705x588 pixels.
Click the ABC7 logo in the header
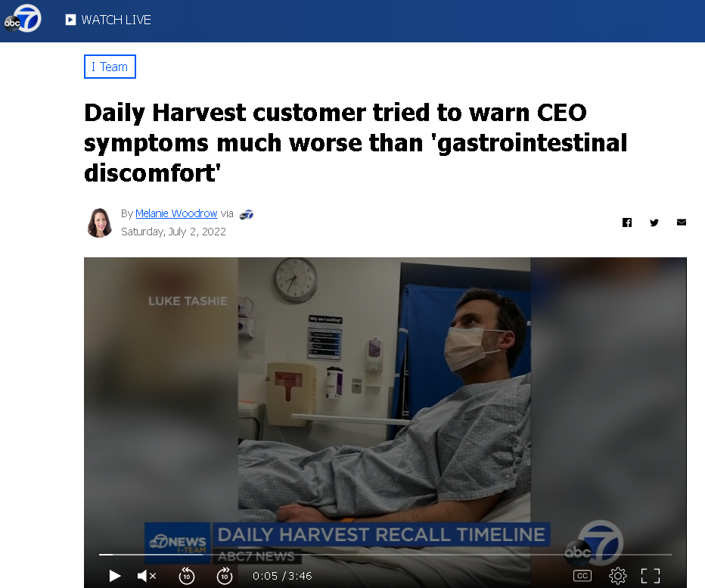[23, 19]
